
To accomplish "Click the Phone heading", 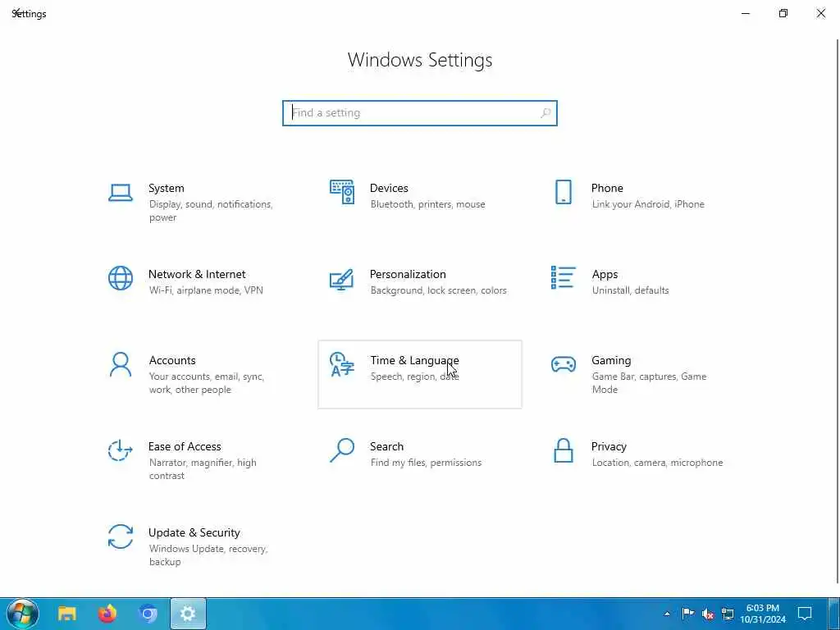I will (x=607, y=188).
